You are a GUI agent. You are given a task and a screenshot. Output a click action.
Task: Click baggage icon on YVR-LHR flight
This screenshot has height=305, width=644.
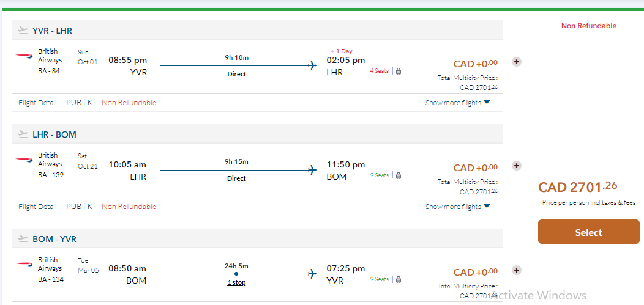tap(399, 71)
